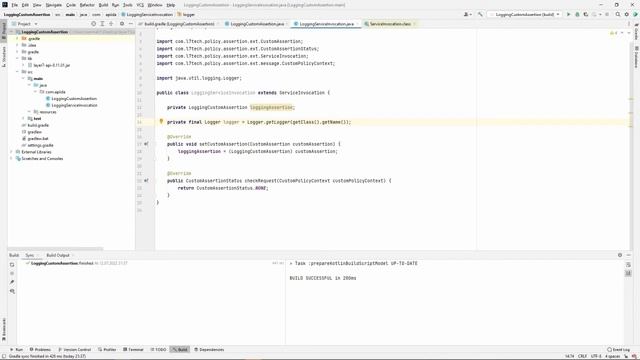Open Project view selector dropdown

[24, 24]
